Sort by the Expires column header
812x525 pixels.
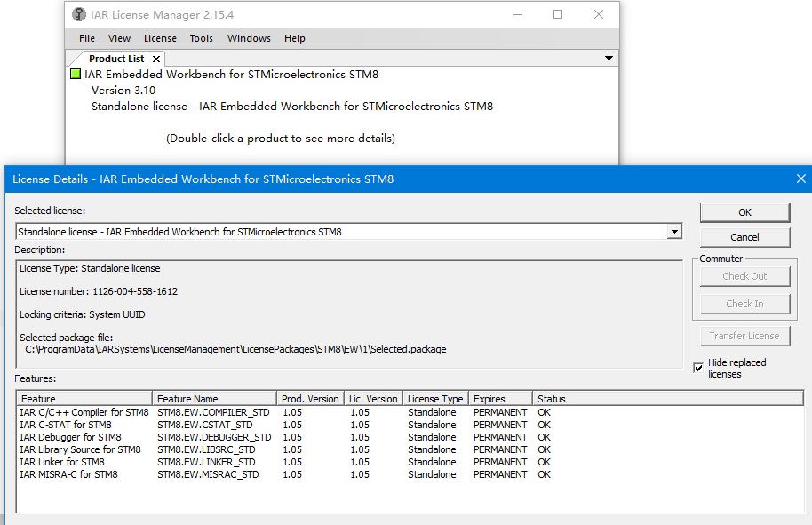coord(501,399)
